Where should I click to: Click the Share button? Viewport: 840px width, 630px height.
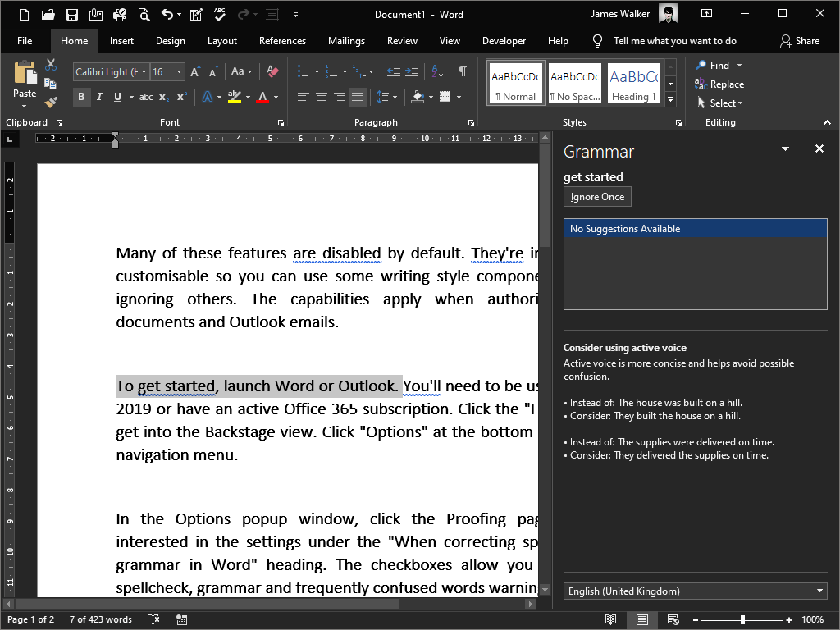tap(800, 41)
